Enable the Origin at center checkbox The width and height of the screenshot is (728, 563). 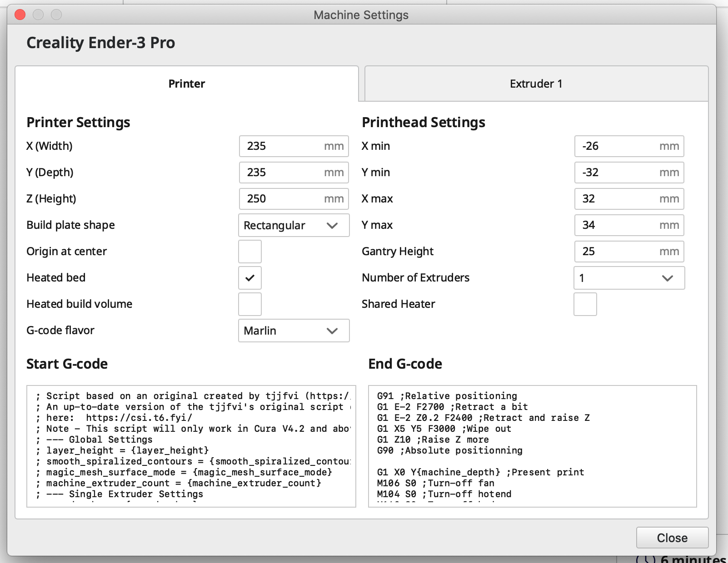coord(249,252)
